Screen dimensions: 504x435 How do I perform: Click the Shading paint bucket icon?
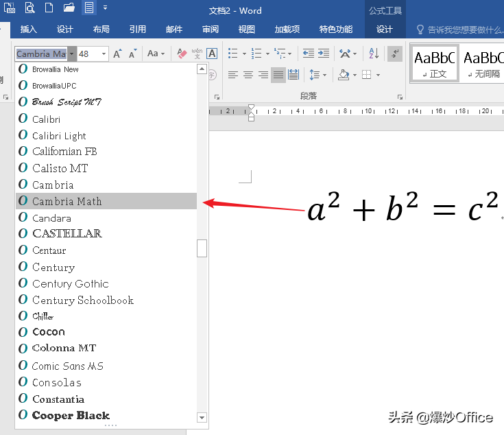click(x=344, y=75)
